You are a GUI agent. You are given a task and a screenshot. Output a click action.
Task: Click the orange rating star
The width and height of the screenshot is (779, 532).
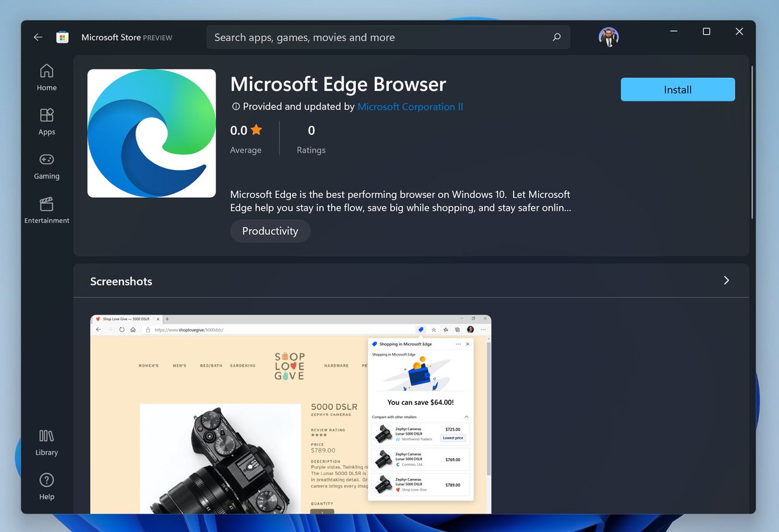coord(256,130)
